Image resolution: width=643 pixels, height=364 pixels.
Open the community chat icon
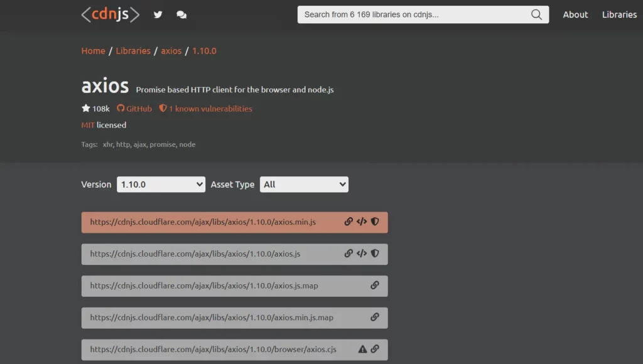click(181, 15)
